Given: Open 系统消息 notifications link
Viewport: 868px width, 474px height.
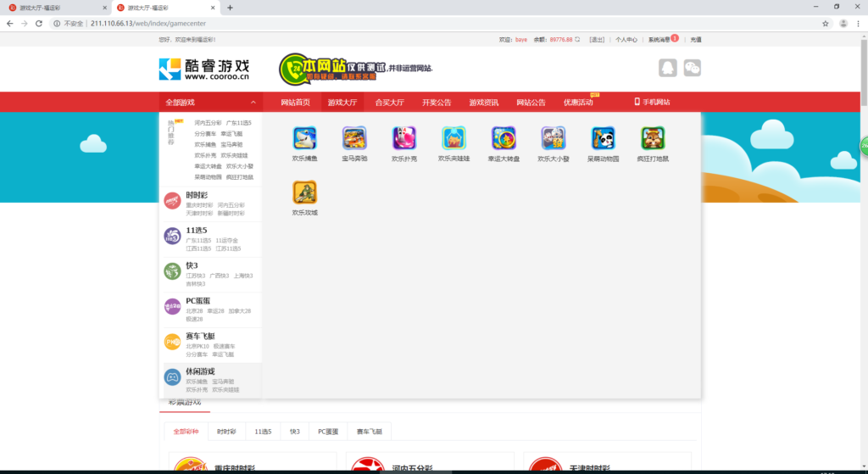Looking at the screenshot, I should (659, 39).
